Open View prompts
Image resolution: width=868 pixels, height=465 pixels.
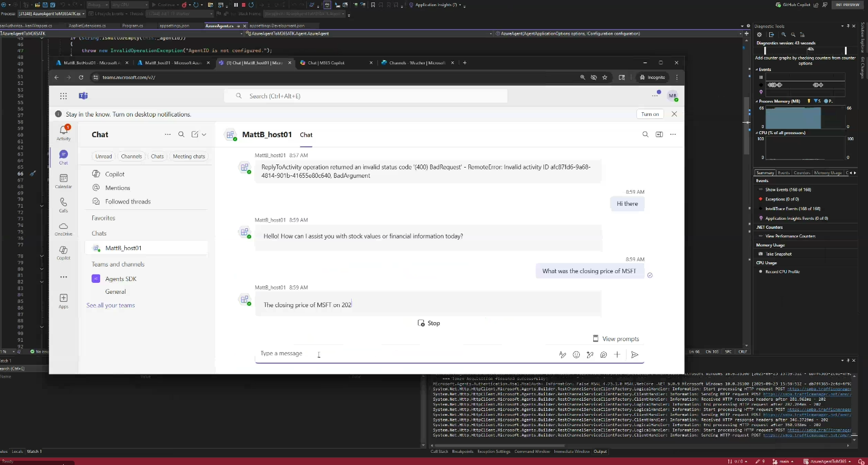pyautogui.click(x=616, y=339)
